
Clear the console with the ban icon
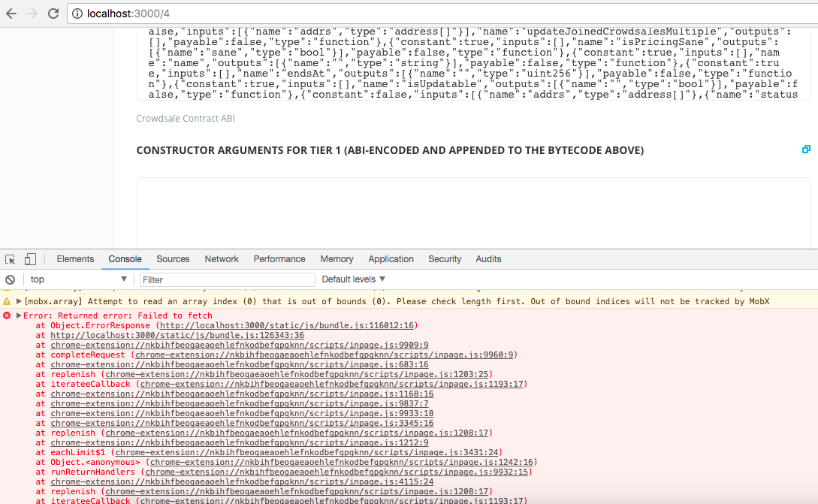point(10,279)
